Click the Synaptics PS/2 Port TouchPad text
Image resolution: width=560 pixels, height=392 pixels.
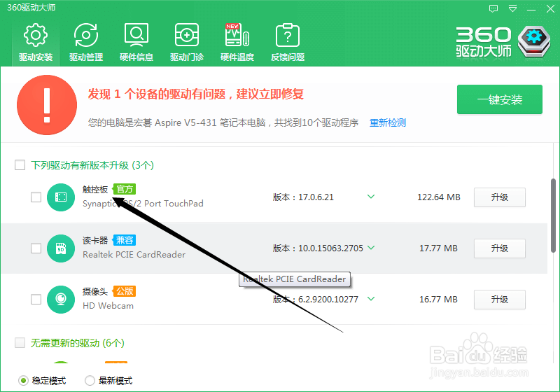(x=143, y=204)
